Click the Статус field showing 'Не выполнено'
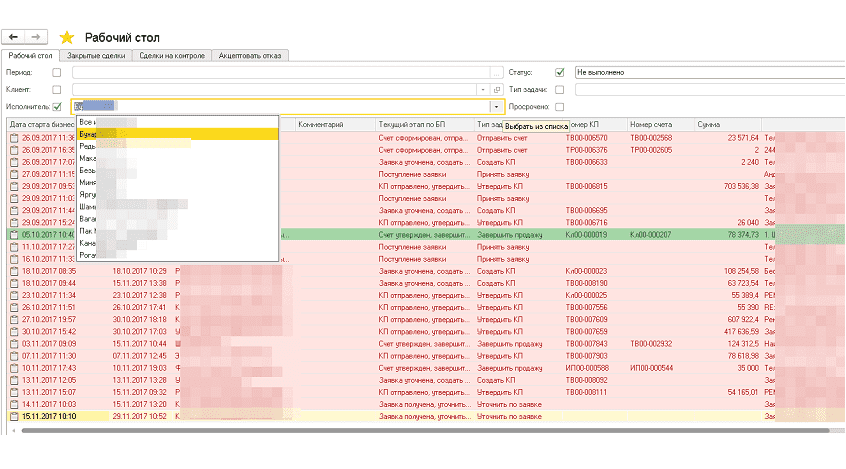This screenshot has width=846, height=469. pos(710,72)
